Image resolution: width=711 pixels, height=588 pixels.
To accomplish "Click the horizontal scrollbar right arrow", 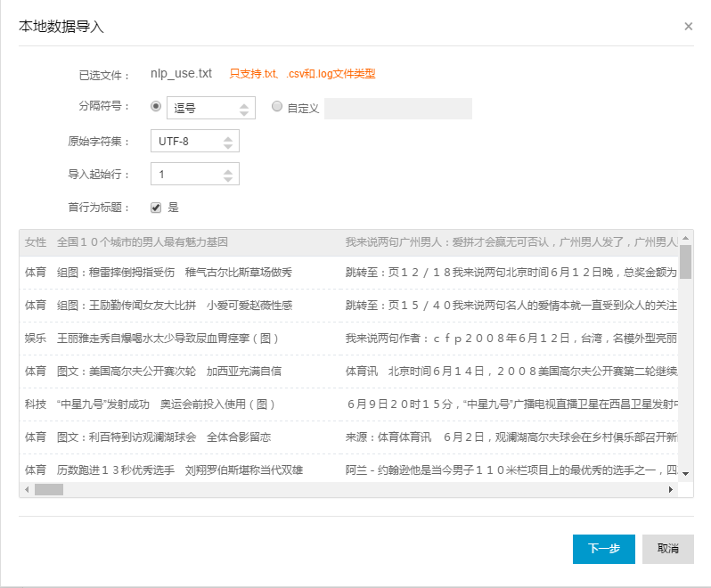I will tap(671, 489).
